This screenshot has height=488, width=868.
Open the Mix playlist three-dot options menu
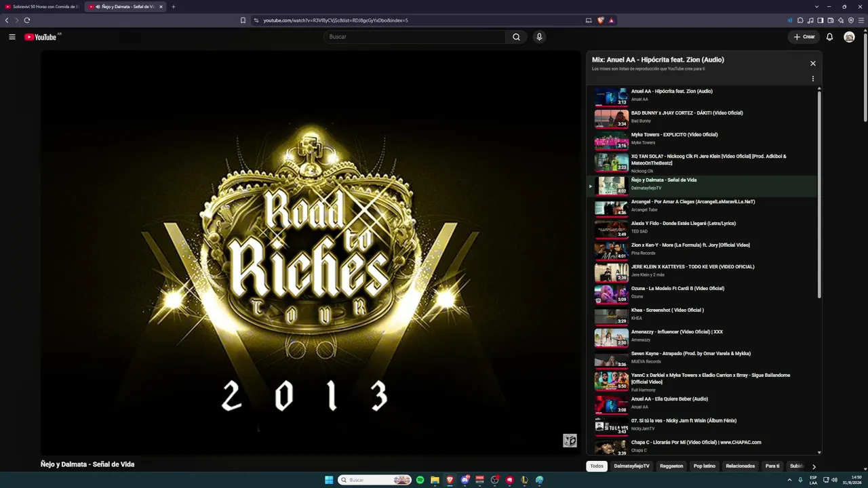click(813, 79)
